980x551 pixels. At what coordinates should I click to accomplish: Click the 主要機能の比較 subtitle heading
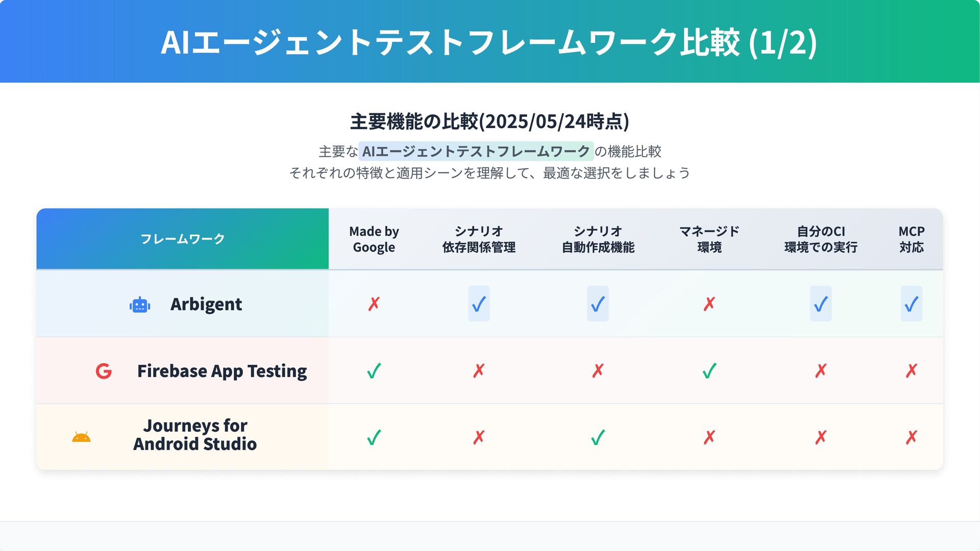coord(489,121)
